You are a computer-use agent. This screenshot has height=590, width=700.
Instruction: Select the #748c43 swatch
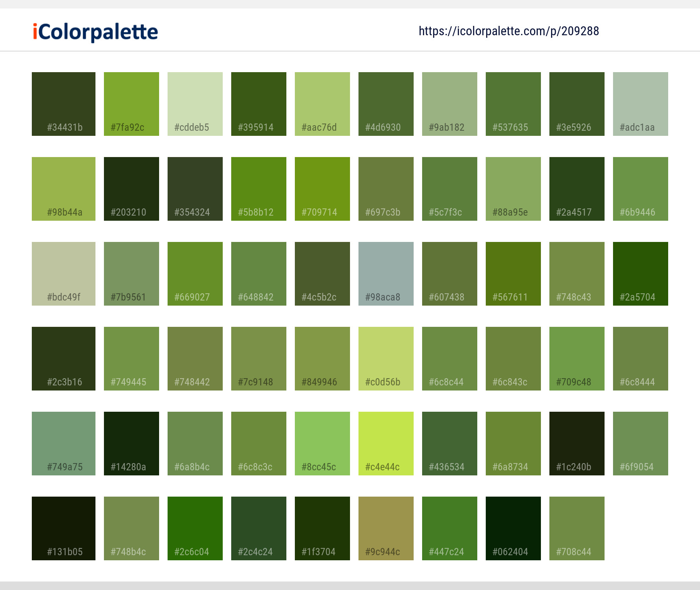[577, 274]
